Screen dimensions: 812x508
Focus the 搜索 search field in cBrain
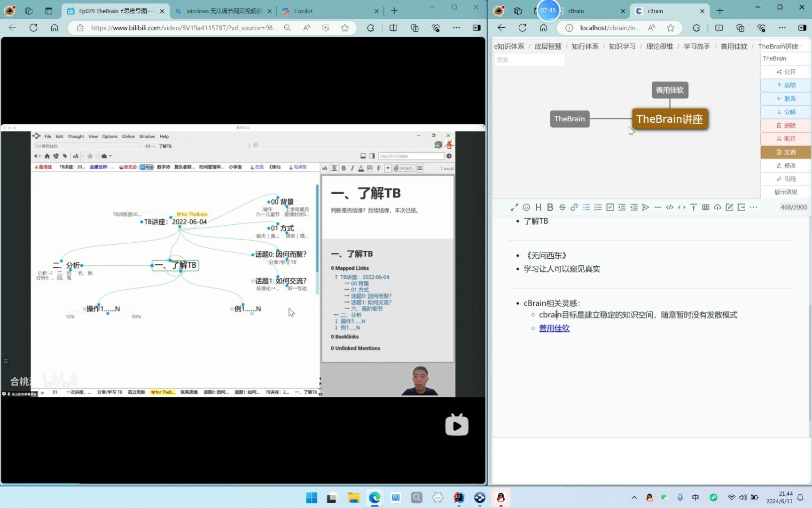tap(530, 60)
